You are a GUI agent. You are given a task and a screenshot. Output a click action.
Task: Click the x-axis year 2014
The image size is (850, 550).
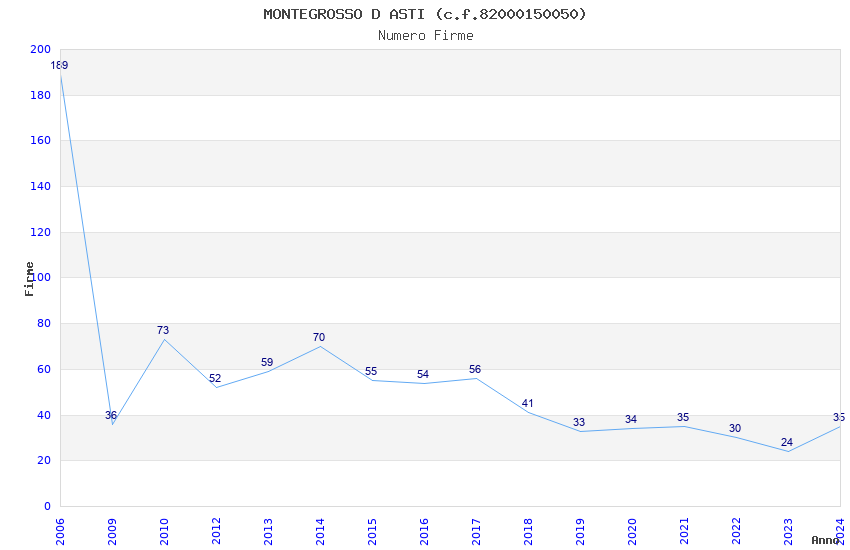(x=320, y=532)
